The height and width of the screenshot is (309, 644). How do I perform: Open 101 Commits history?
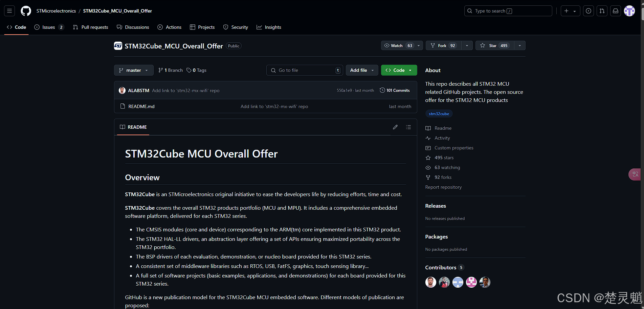[x=395, y=90]
